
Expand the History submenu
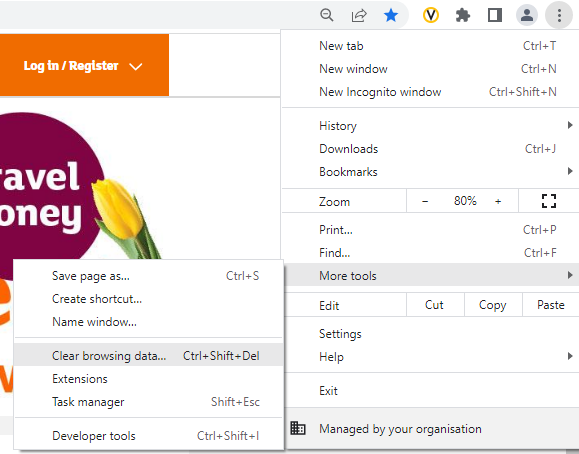tap(431, 126)
